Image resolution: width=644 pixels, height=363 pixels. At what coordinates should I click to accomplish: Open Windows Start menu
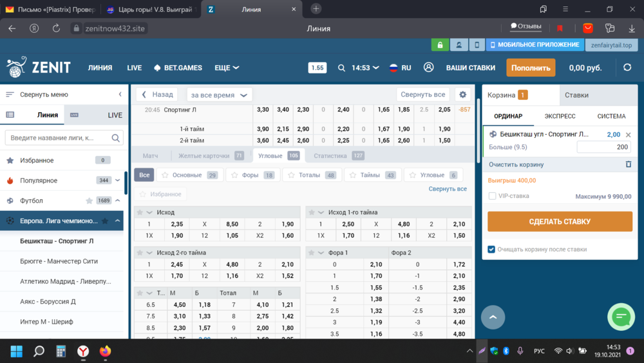click(x=17, y=351)
